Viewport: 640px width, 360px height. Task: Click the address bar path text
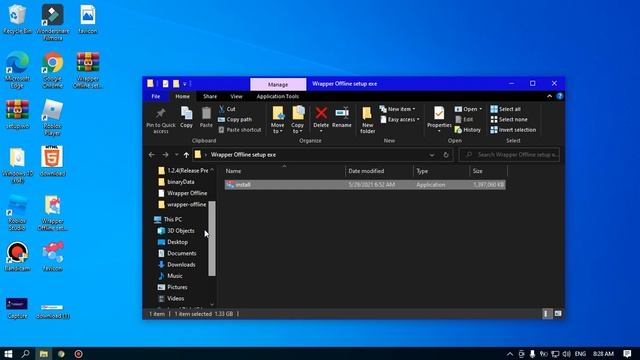click(243, 155)
